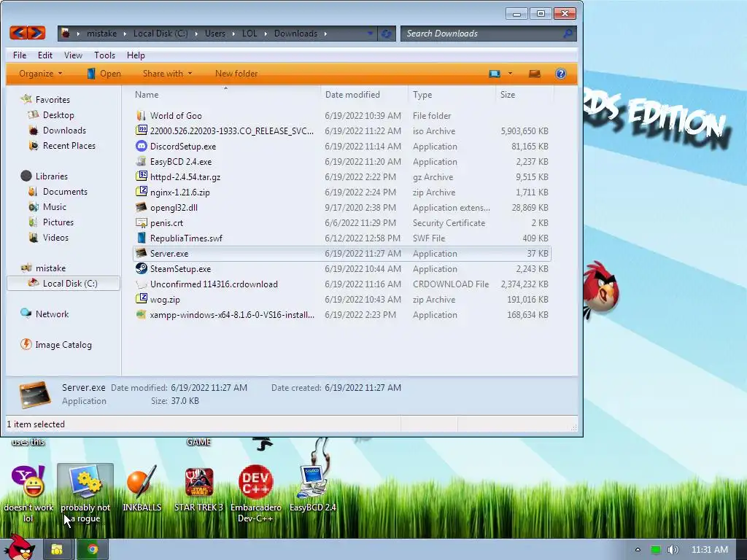
Task: Click the Embarcadero Dev-C++ desktop icon
Action: coord(256,482)
